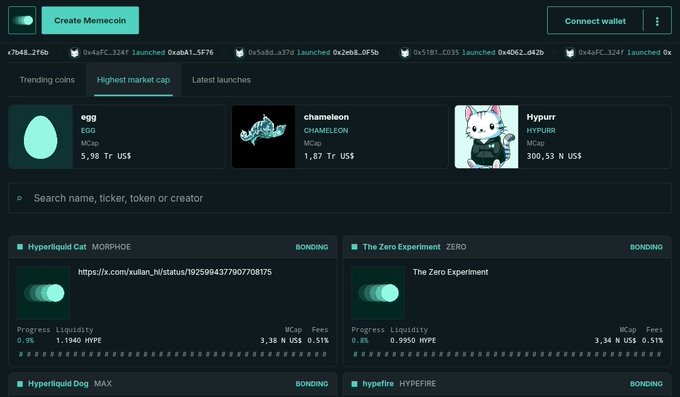The image size is (680, 397).
Task: Click the MAX ticker symbol
Action: coord(103,384)
